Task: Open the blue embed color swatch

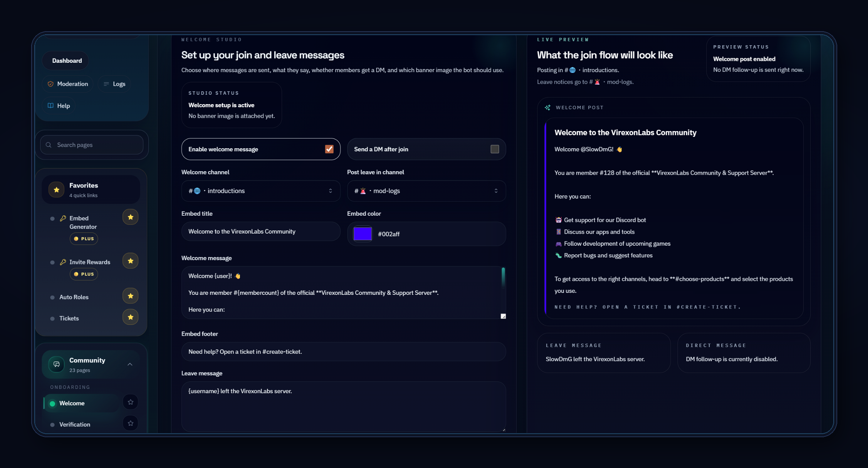Action: (363, 234)
